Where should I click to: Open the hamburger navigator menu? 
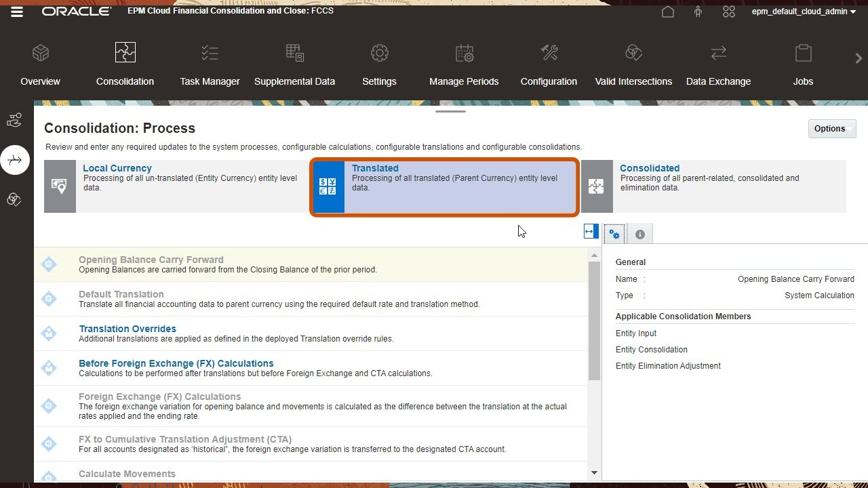click(x=17, y=12)
